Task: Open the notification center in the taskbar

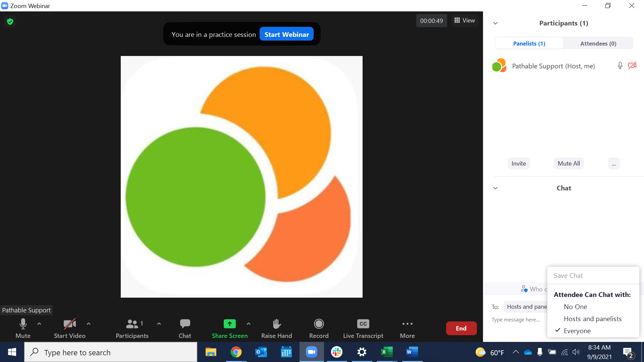Action: [628, 352]
